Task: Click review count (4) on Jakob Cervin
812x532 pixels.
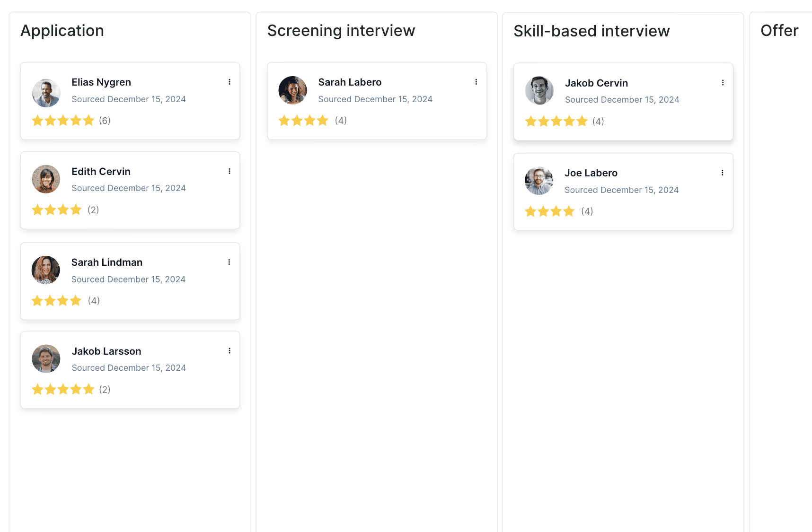Action: point(598,122)
